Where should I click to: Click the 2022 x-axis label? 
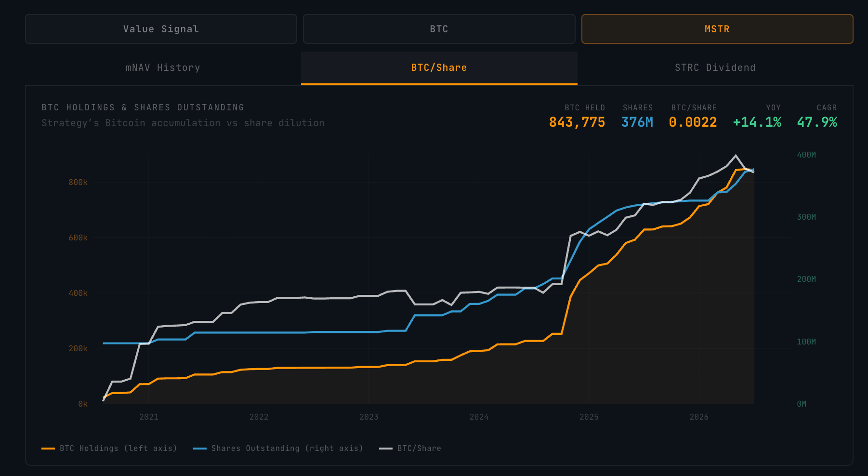(x=259, y=417)
